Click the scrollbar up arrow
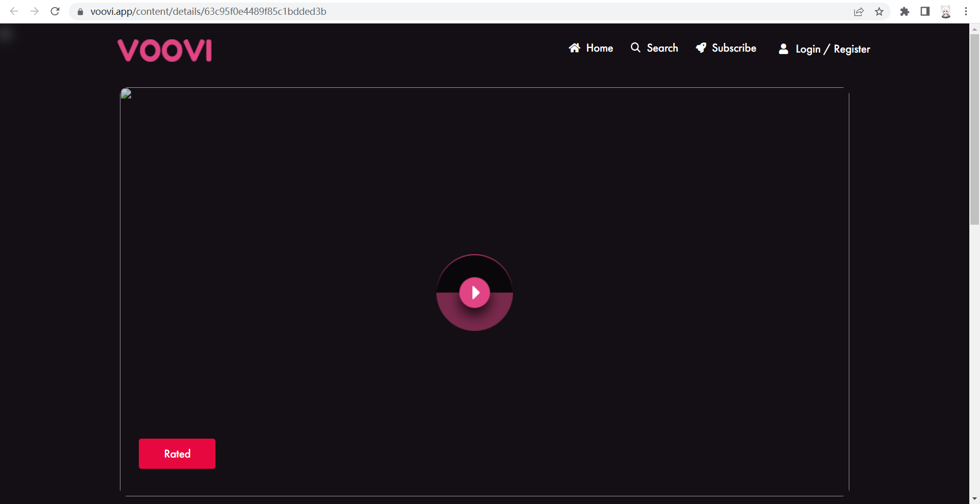This screenshot has height=504, width=980. tap(974, 29)
